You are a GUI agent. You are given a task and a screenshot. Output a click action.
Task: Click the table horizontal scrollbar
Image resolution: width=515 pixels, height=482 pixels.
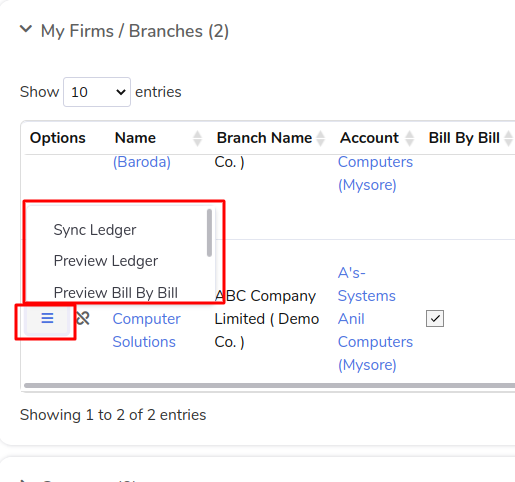[269, 386]
